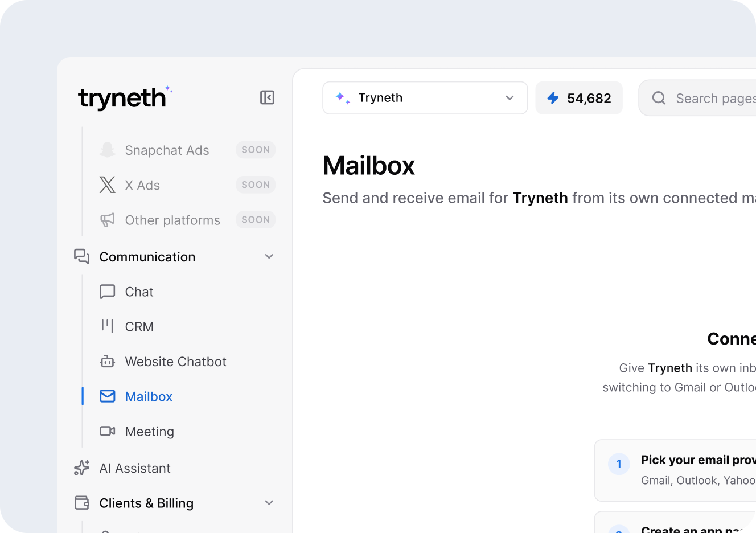The image size is (756, 533).
Task: Click the sparkle icon in workspace selector
Action: (x=342, y=97)
